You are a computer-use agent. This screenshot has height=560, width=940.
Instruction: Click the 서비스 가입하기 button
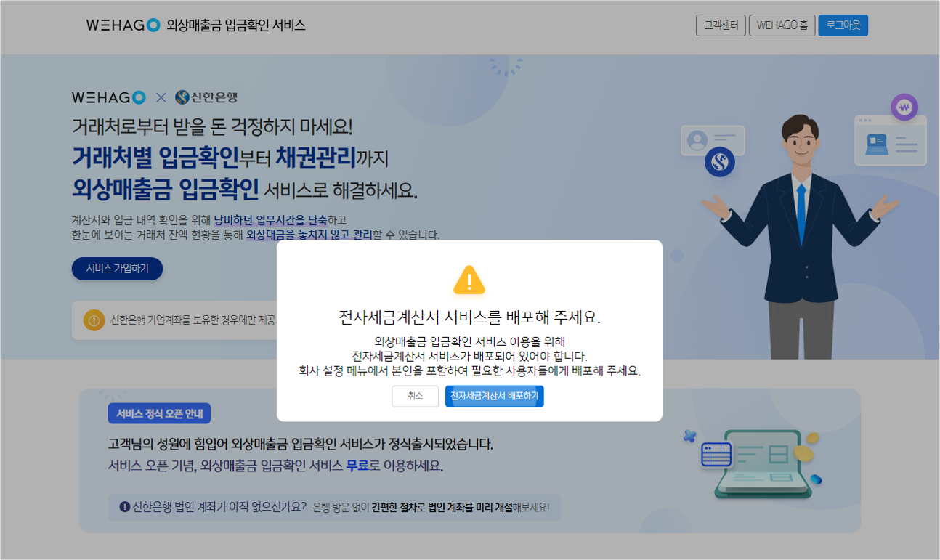(x=117, y=268)
